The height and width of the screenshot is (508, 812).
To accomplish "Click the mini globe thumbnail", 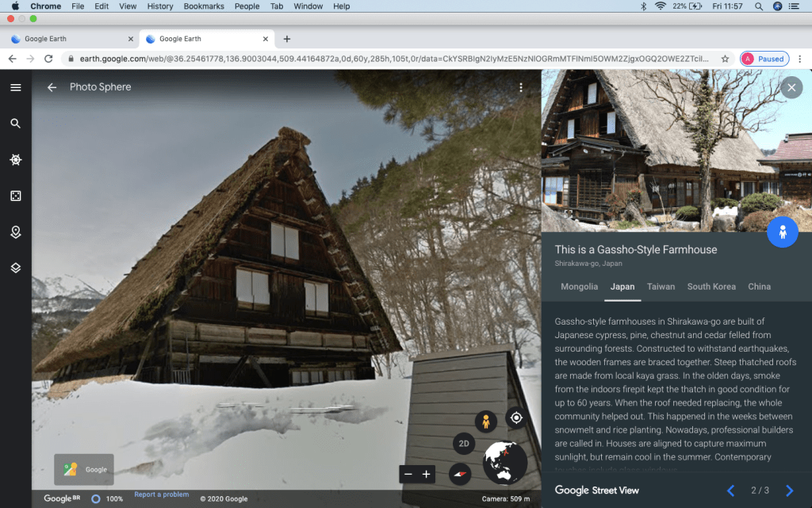I will tap(504, 462).
